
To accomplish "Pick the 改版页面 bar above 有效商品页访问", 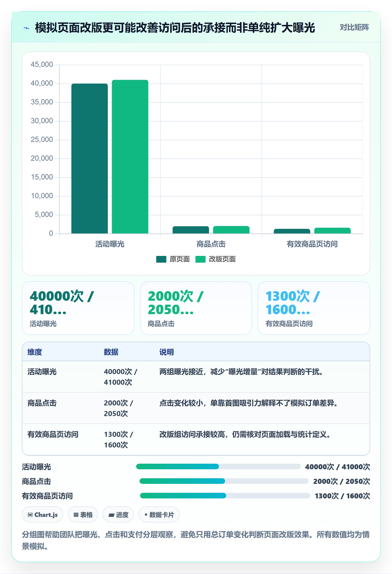I will coord(333,230).
